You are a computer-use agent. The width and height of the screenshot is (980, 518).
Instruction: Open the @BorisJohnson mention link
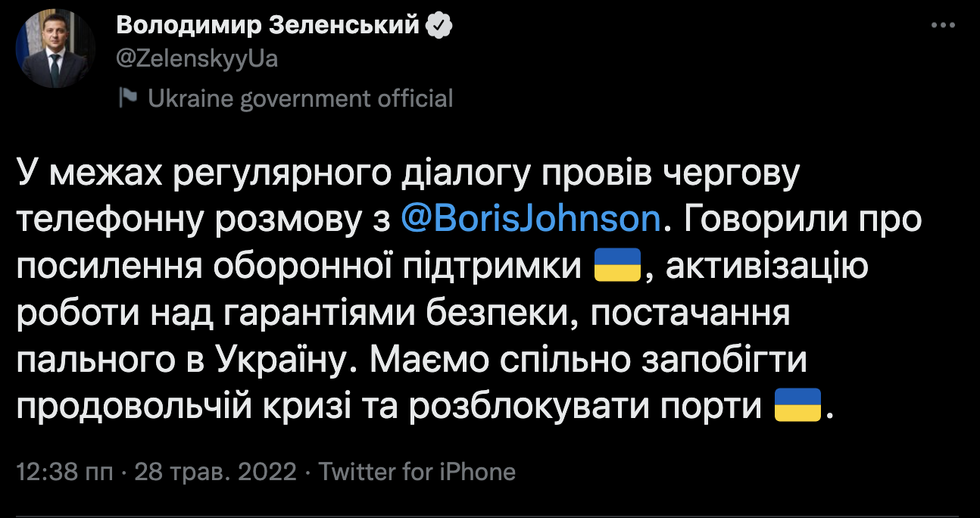click(x=530, y=220)
